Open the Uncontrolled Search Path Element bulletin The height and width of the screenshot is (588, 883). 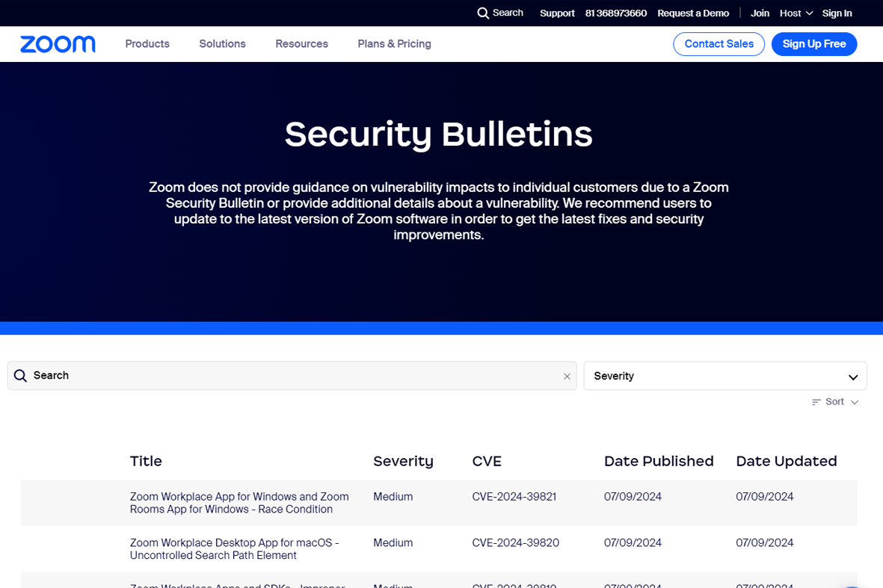(x=234, y=549)
